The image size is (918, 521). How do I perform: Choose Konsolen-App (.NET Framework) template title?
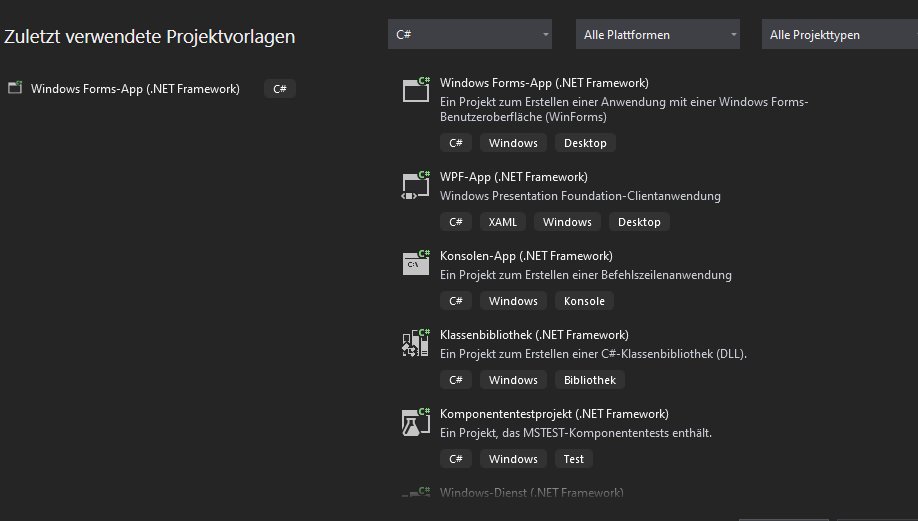[x=526, y=256]
